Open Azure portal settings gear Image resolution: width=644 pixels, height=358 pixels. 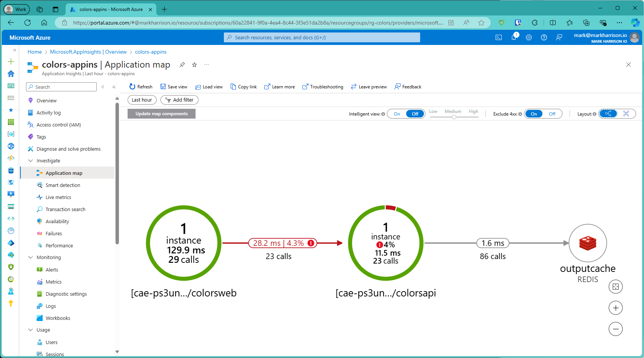[529, 37]
